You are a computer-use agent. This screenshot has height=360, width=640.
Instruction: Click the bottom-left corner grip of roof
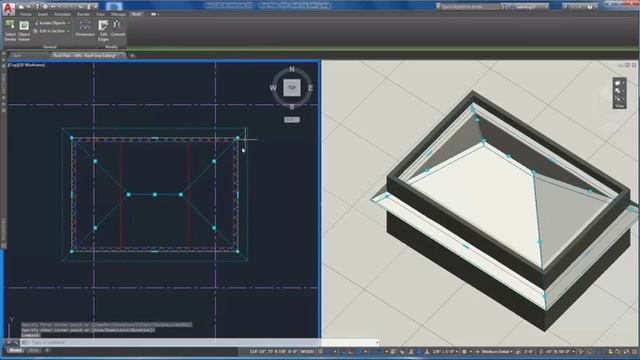[72, 251]
